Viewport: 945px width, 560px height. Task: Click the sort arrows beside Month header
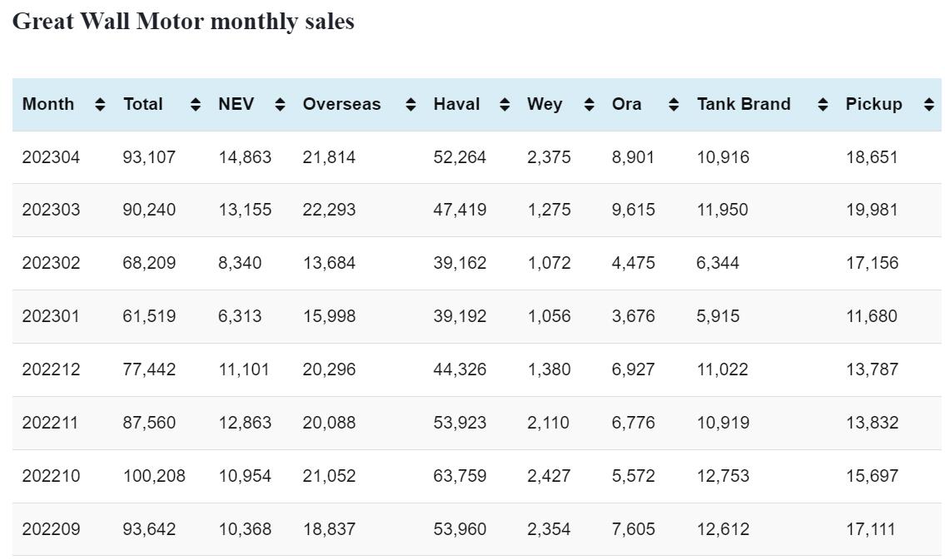[100, 105]
